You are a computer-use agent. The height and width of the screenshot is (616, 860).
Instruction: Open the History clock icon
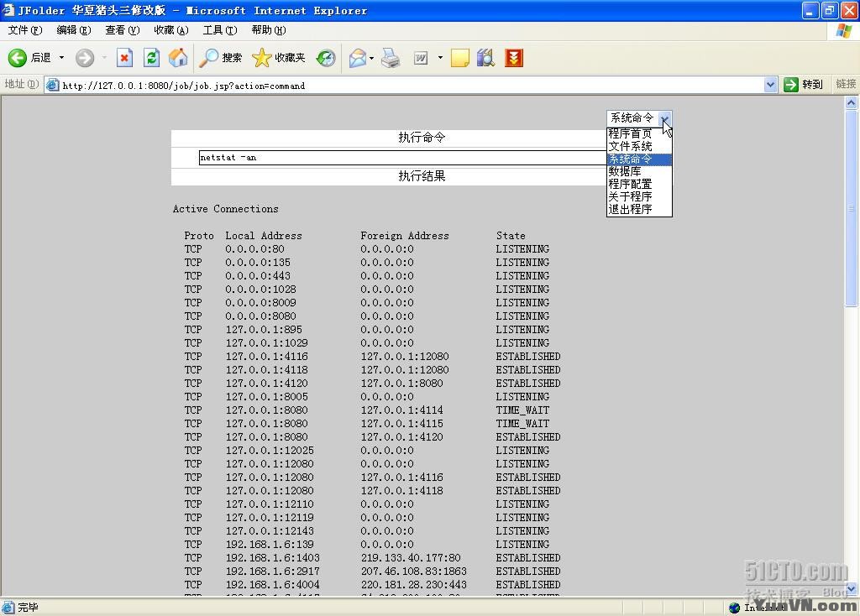point(326,58)
